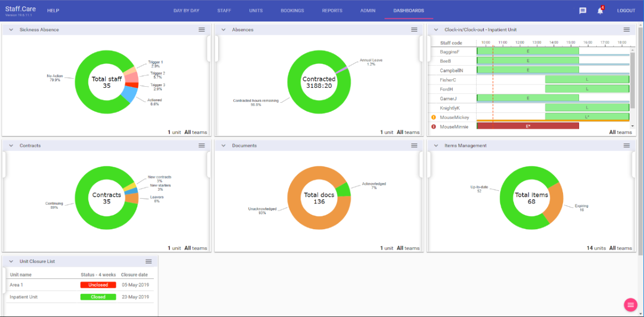Open the notifications bell icon
Image resolution: width=644 pixels, height=317 pixels.
coord(600,11)
